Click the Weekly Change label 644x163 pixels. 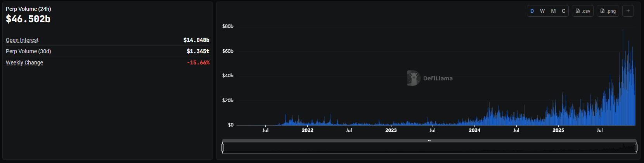(24, 62)
